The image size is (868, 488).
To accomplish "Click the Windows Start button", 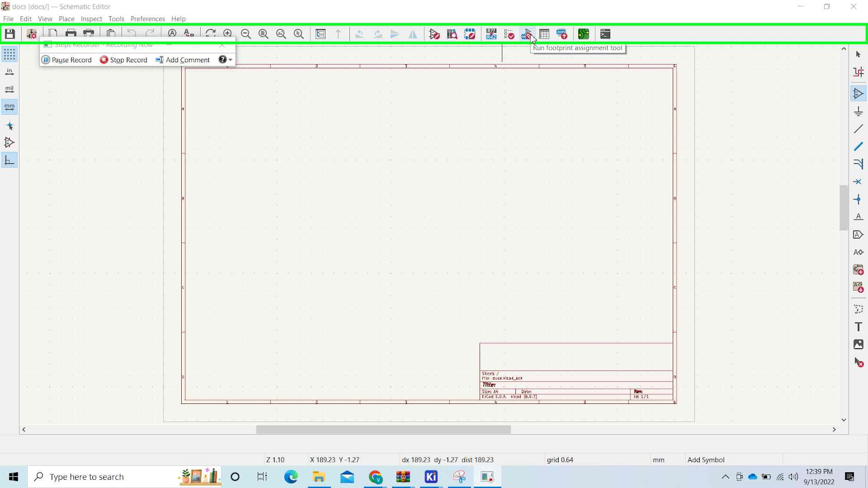I will point(14,477).
